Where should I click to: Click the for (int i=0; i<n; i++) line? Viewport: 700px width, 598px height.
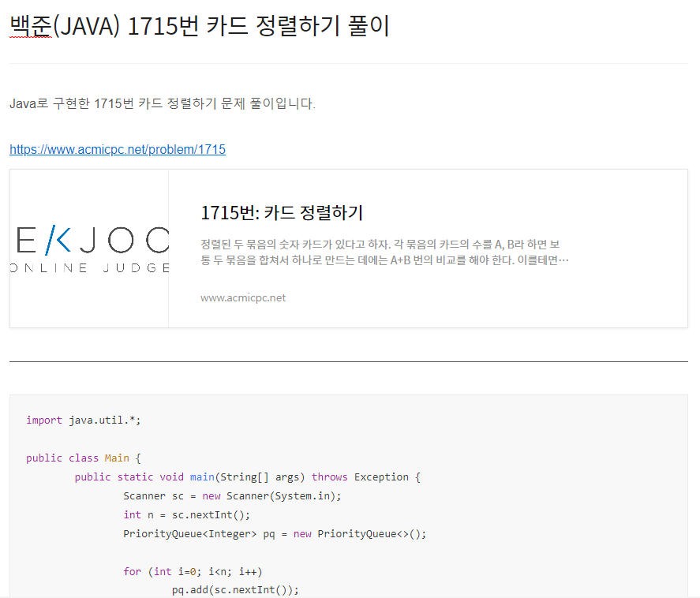point(193,572)
